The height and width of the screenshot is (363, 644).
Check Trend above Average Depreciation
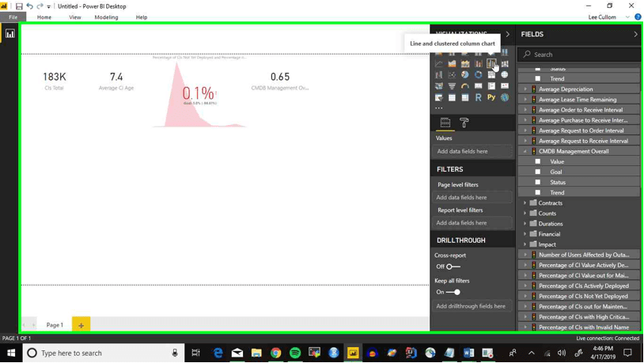(x=538, y=78)
